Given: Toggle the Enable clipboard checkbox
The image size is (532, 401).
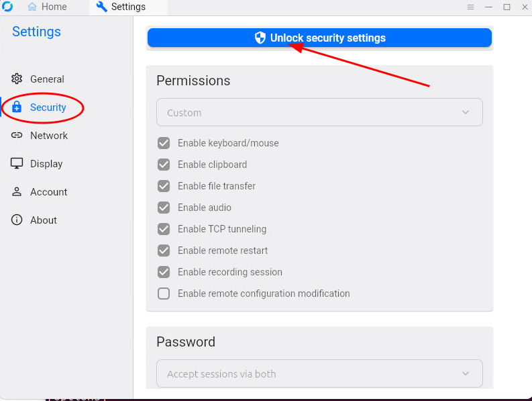Looking at the screenshot, I should click(164, 165).
